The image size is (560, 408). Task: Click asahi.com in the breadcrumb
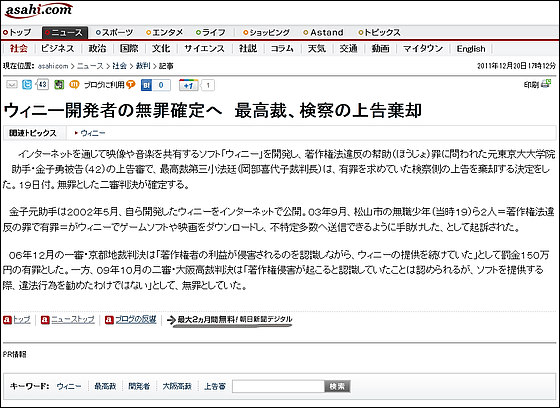pos(53,66)
